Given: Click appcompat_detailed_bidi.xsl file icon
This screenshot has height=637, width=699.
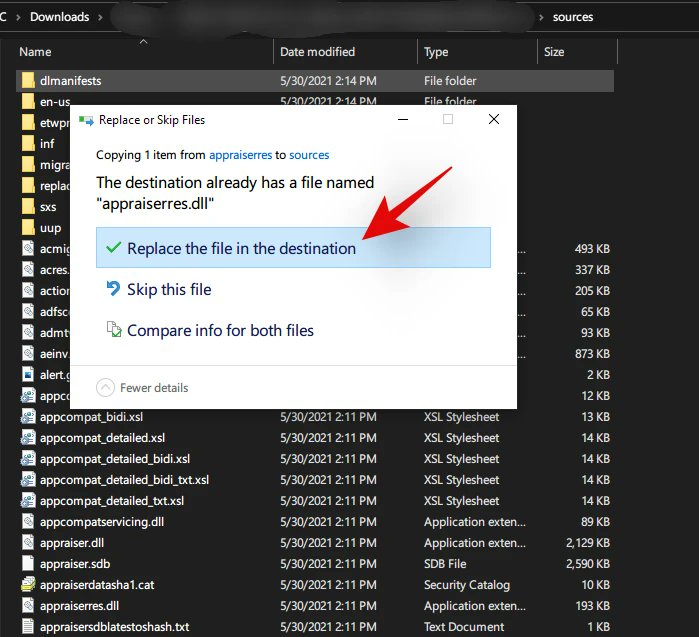Looking at the screenshot, I should pyautogui.click(x=28, y=458).
